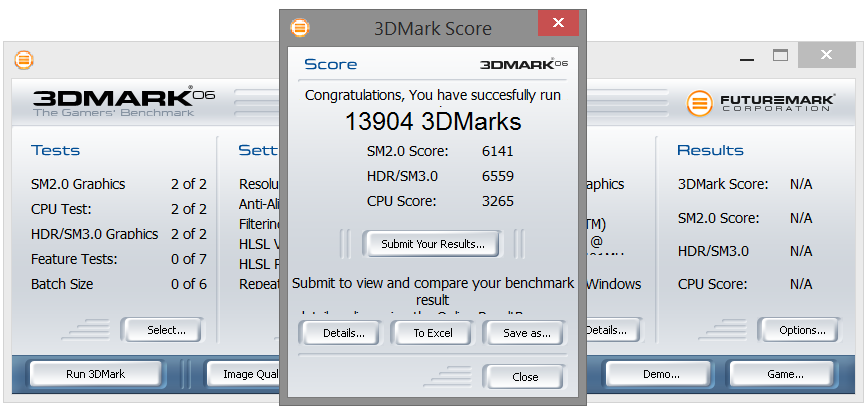Open Details button in system panel

612,330
